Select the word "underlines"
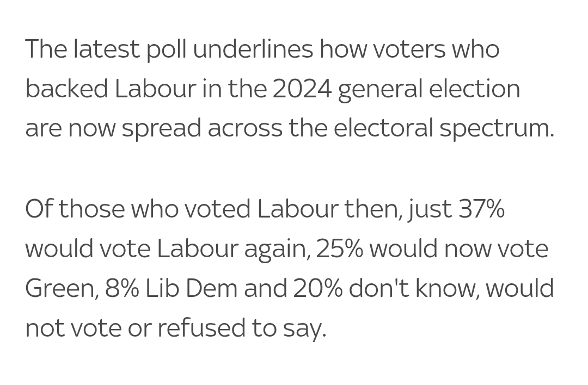The width and height of the screenshot is (588, 385). click(253, 49)
